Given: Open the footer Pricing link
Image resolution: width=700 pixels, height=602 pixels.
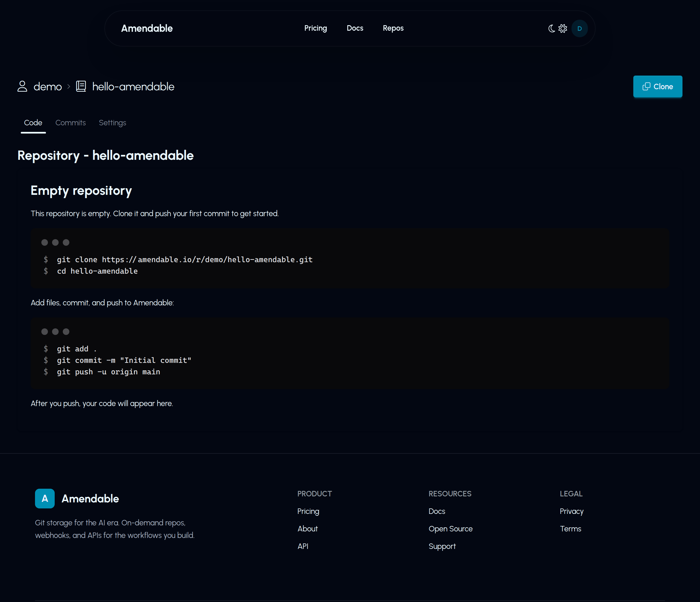Looking at the screenshot, I should click(x=308, y=511).
